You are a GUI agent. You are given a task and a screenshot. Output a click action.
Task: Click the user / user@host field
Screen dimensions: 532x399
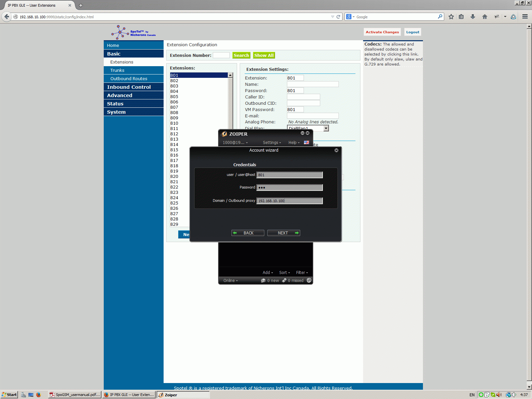click(290, 175)
